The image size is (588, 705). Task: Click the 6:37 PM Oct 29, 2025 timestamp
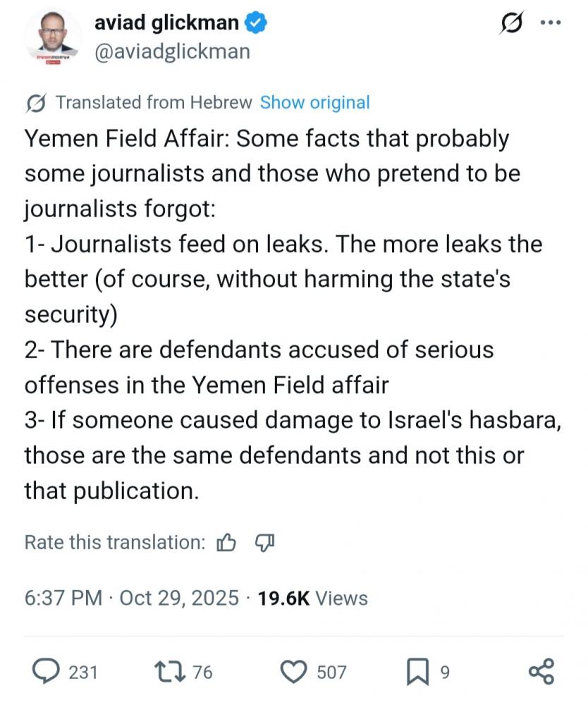[130, 599]
